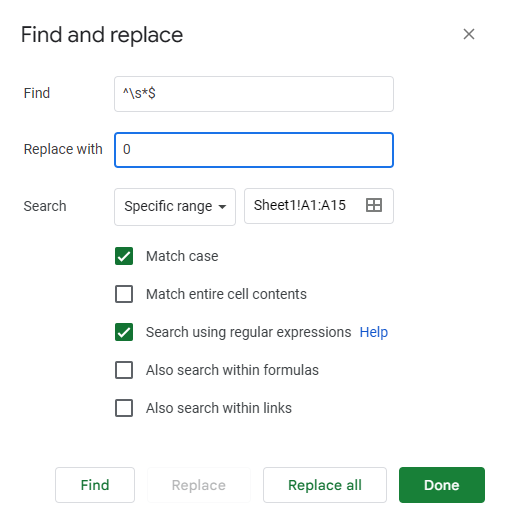
Task: Click the select data range grid icon
Action: coord(374,205)
